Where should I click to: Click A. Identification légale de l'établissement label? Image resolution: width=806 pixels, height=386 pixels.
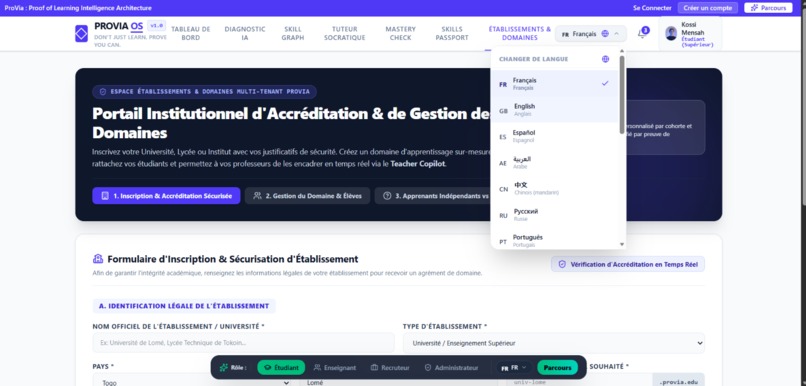coord(184,306)
